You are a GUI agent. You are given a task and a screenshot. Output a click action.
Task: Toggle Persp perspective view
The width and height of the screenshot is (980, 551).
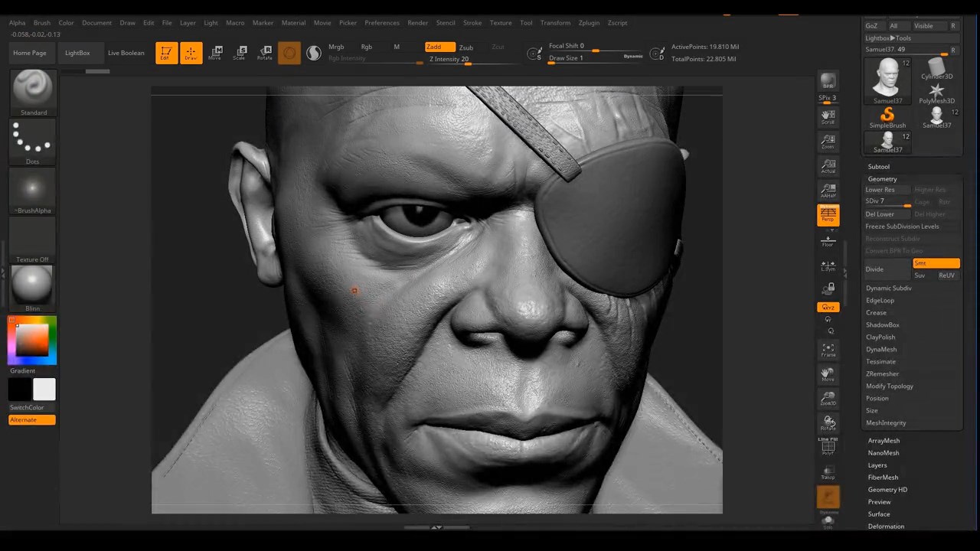828,214
